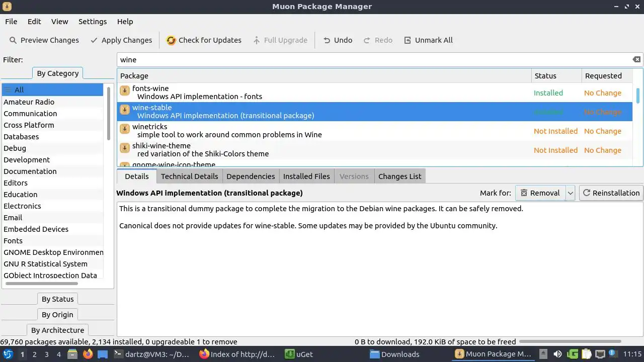Select Debug category

[52, 148]
